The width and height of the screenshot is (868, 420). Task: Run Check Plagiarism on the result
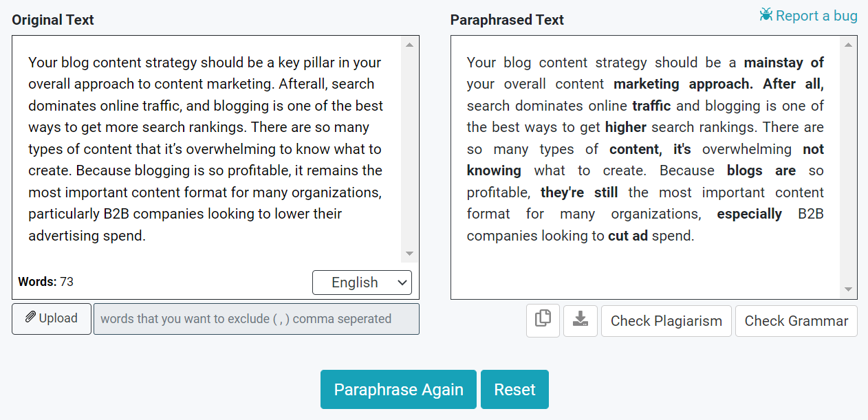666,321
